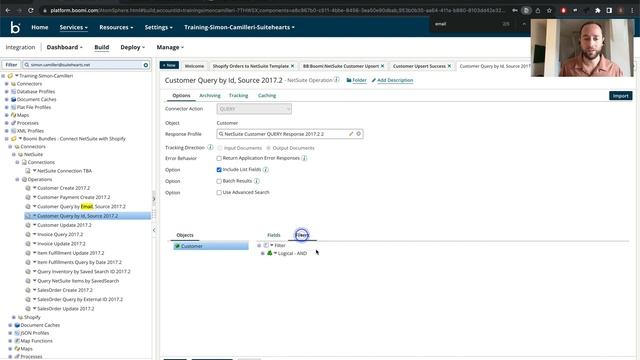Uncheck the Include List Fields checkbox
This screenshot has height=360, width=640.
[219, 169]
